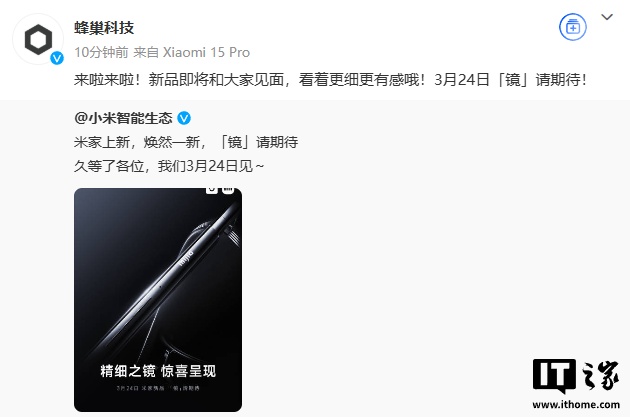Image resolution: width=630 pixels, height=417 pixels.
Task: Click the small 3月24日 subtitle on poster
Action: tap(158, 388)
